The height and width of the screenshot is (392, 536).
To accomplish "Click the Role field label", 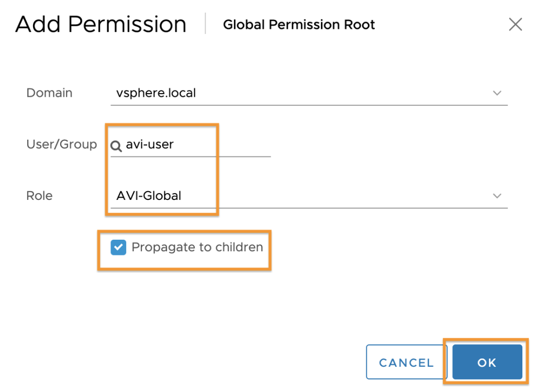I will click(39, 196).
